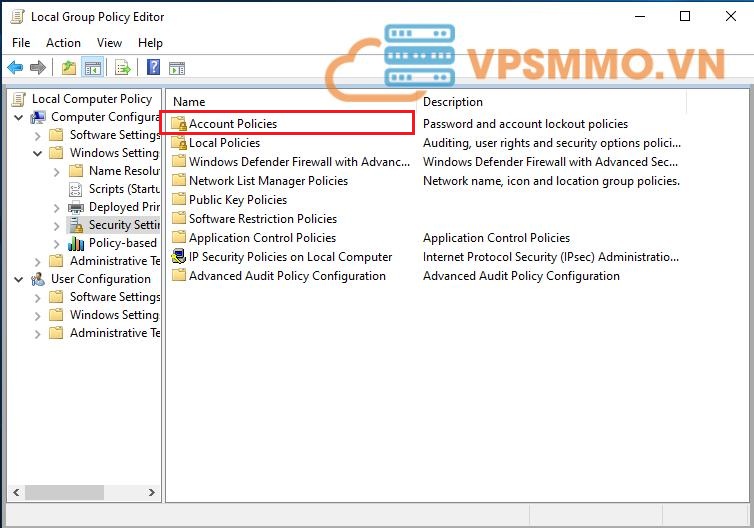The width and height of the screenshot is (754, 528).
Task: Select the IP Security Policies on Local Computer icon
Action: coord(179,257)
